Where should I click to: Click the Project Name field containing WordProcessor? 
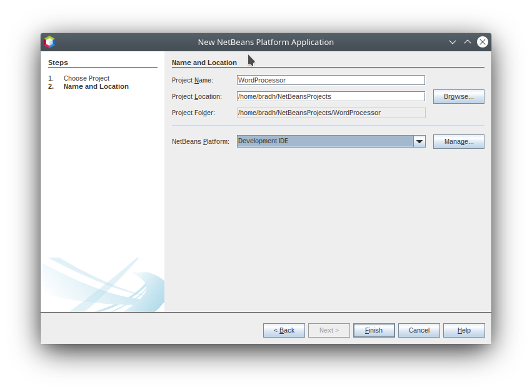331,80
